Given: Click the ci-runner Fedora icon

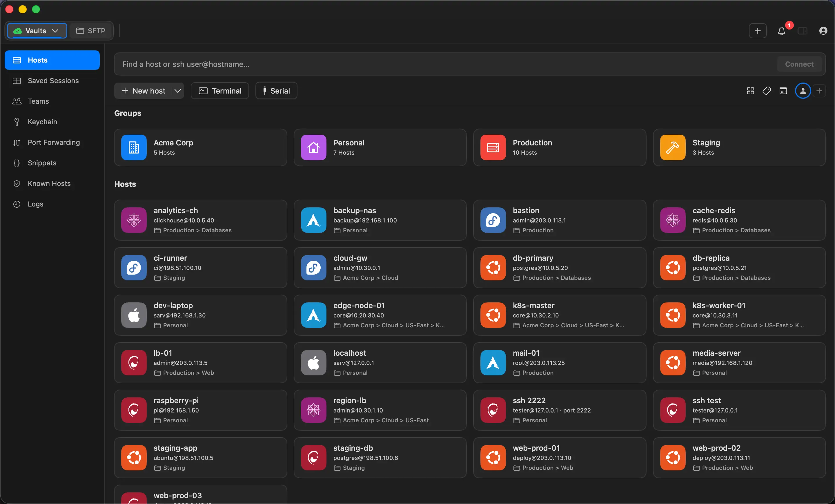Looking at the screenshot, I should click(x=134, y=267).
